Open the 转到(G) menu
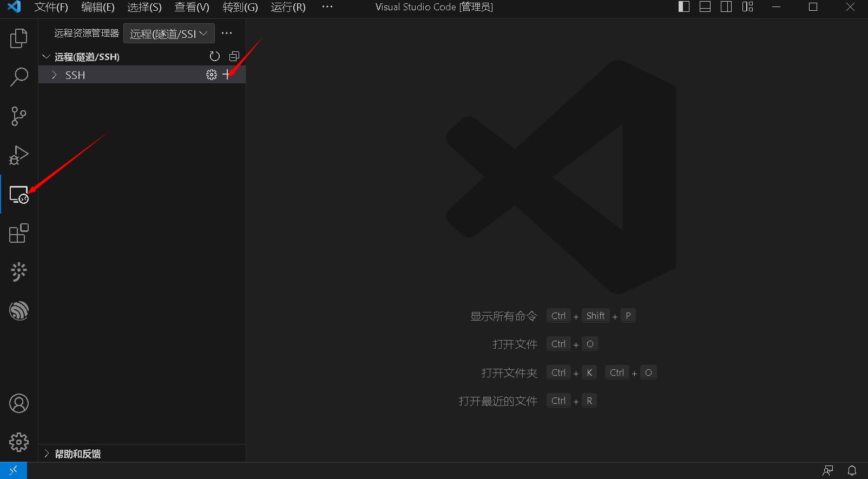This screenshot has width=868, height=479. click(240, 7)
